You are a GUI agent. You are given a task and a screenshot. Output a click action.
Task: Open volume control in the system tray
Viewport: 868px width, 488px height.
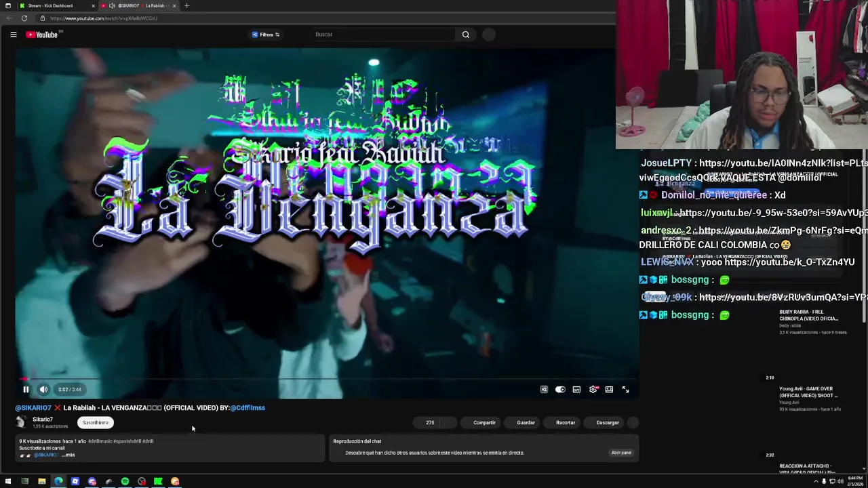840,481
